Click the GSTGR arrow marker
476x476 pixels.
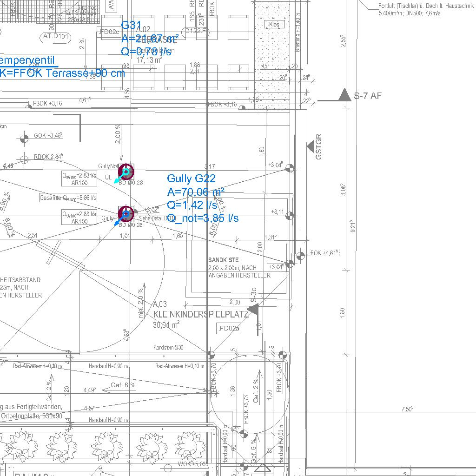pos(311,146)
